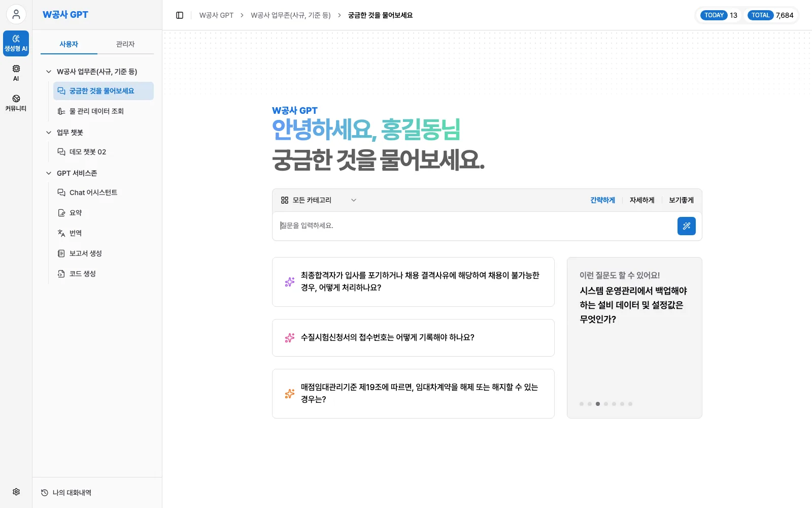The width and height of the screenshot is (812, 508).
Task: Open the user profile avatar icon
Action: click(x=16, y=14)
